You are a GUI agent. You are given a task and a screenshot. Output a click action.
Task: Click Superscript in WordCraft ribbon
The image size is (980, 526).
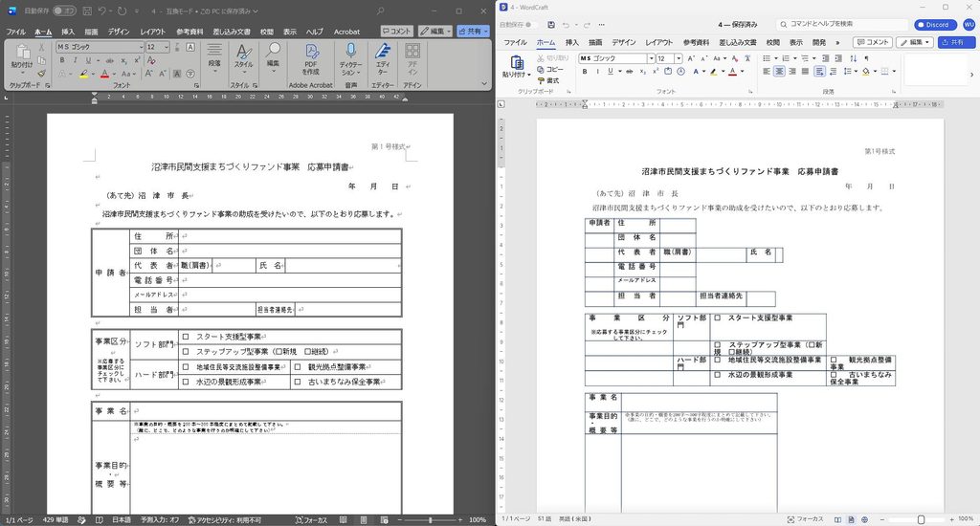[x=655, y=71]
